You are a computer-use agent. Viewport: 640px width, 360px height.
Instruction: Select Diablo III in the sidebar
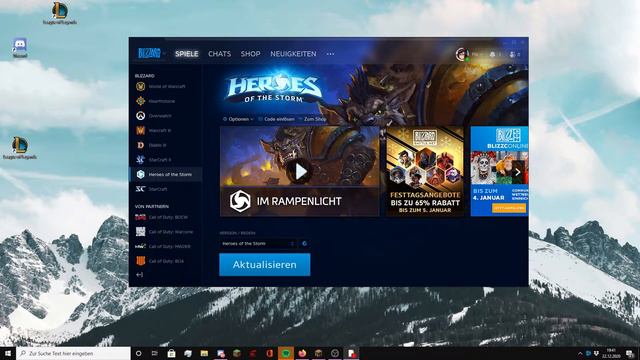click(165, 145)
